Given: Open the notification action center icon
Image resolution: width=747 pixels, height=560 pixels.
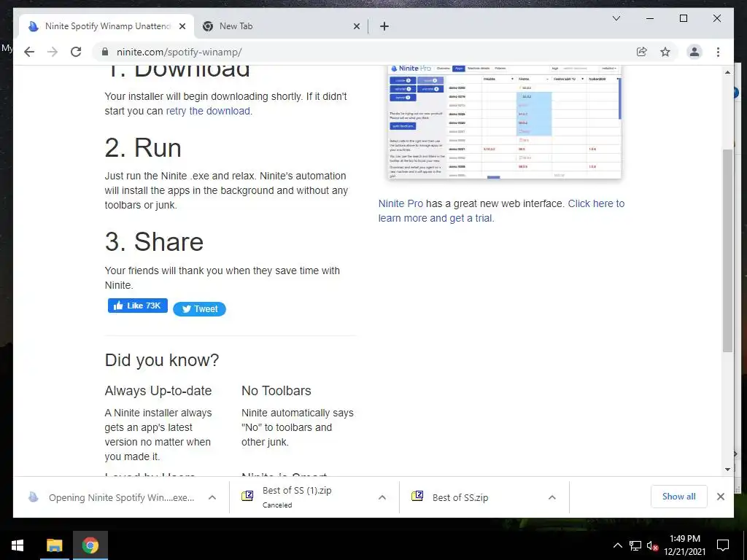Looking at the screenshot, I should [x=723, y=545].
